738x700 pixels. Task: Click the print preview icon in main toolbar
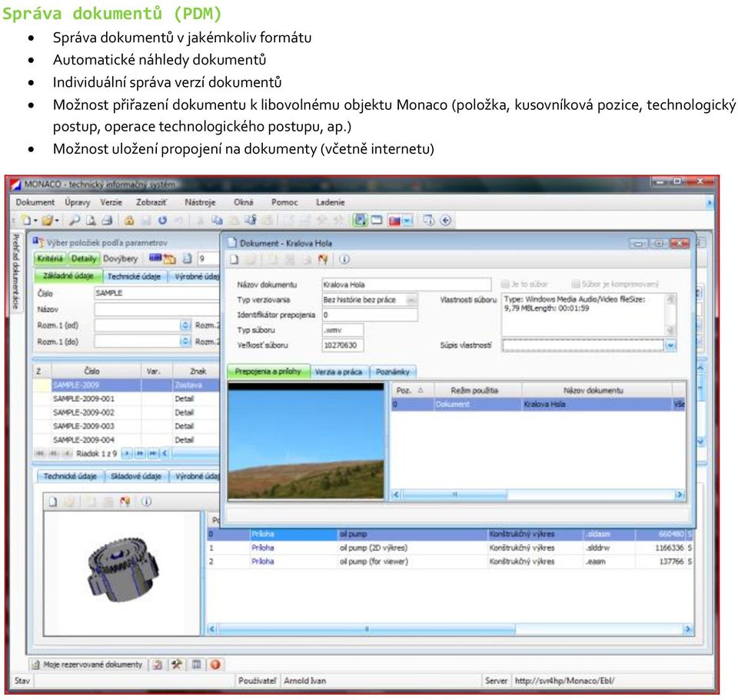click(x=91, y=221)
